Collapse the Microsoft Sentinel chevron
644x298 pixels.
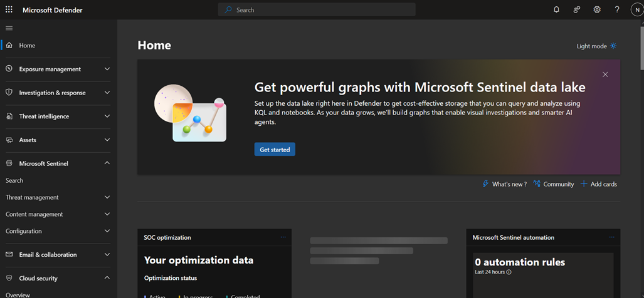[107, 163]
